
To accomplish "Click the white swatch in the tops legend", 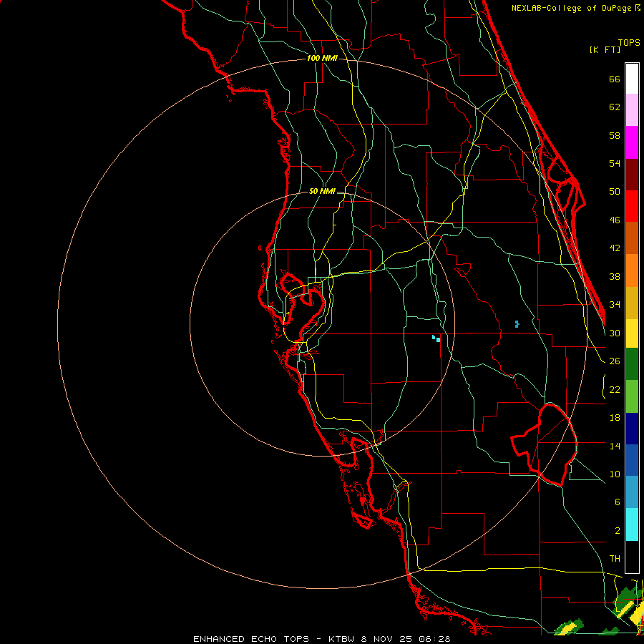I will tap(632, 79).
